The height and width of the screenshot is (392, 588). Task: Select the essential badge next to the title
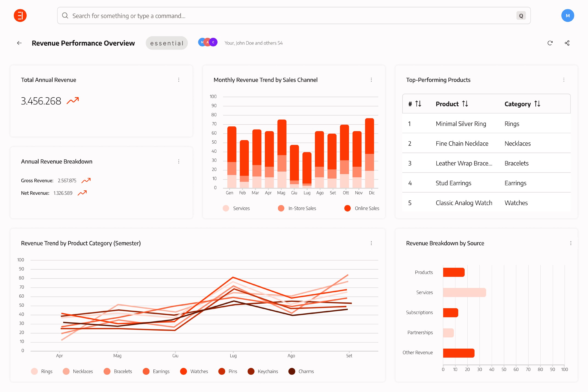point(167,43)
